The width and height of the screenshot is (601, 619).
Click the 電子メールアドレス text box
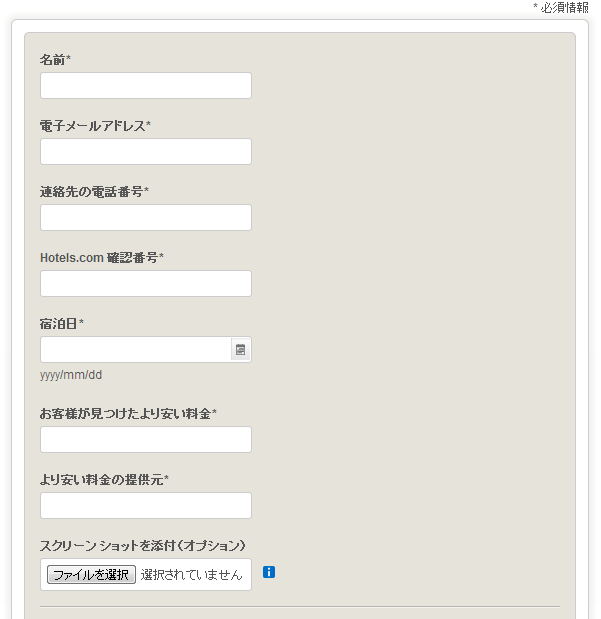(146, 151)
